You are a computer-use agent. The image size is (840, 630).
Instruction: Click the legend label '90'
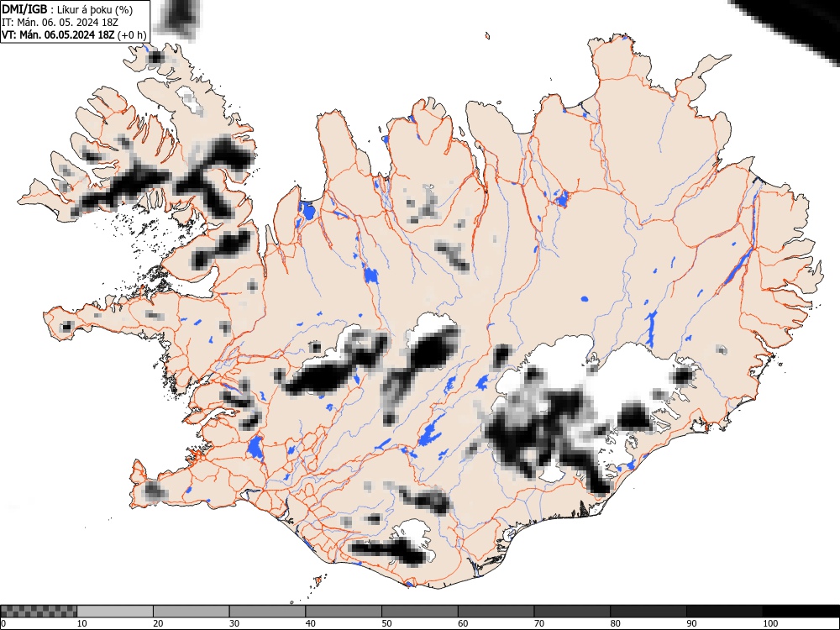coord(691,623)
